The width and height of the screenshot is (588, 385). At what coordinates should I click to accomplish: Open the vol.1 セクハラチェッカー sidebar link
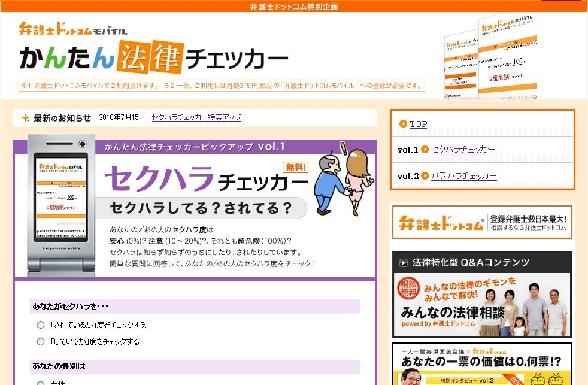[x=463, y=150]
